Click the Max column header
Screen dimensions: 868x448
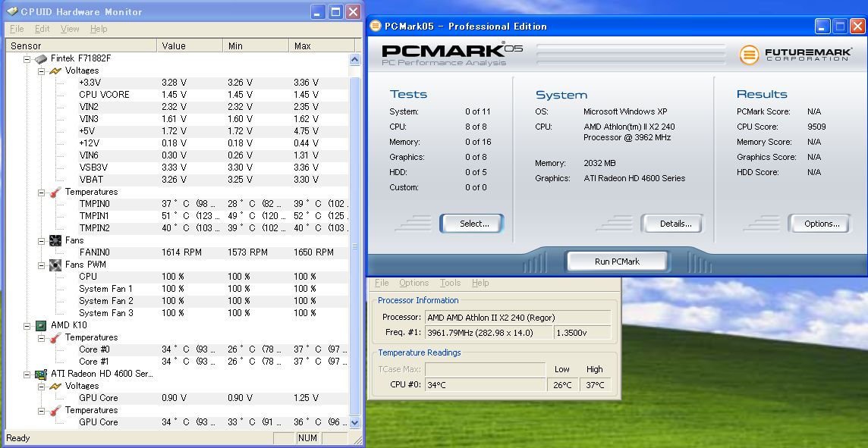pos(322,46)
